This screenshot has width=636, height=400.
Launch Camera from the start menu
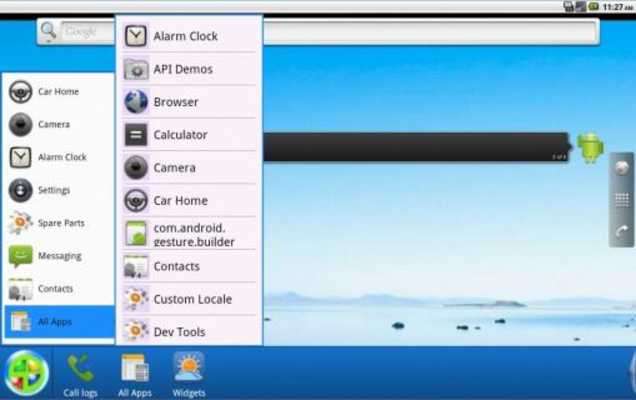tap(59, 124)
